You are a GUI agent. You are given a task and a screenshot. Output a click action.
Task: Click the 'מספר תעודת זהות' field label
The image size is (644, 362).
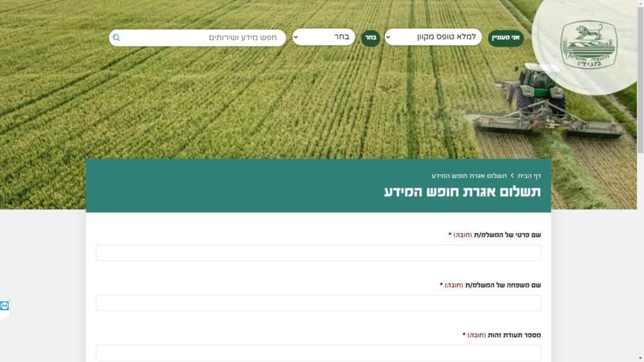tap(514, 335)
